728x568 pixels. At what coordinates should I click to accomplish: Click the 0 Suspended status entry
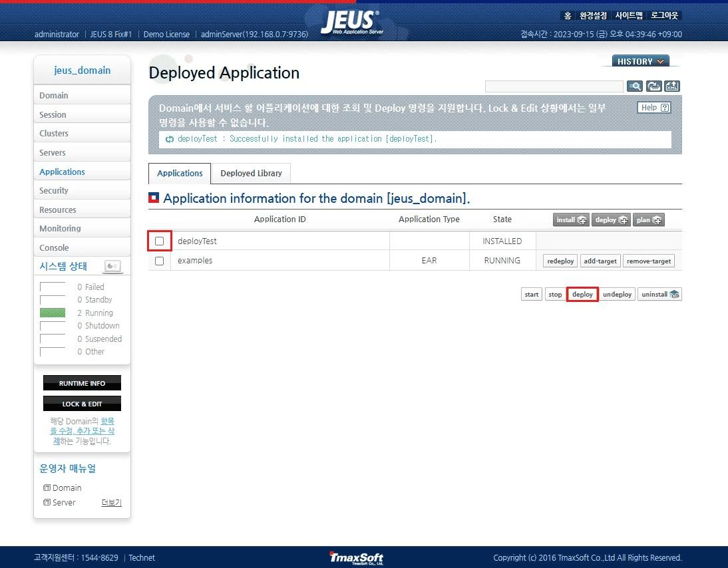[x=99, y=339]
